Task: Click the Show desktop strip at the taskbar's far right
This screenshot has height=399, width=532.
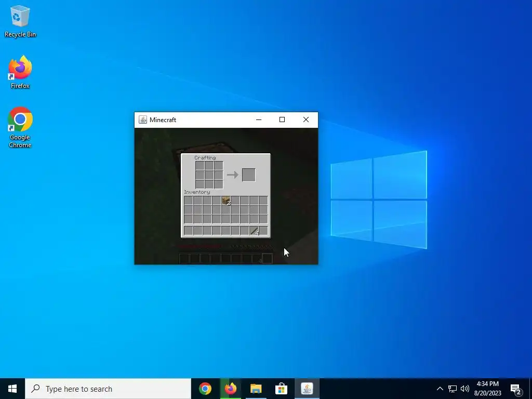Action: 530,389
